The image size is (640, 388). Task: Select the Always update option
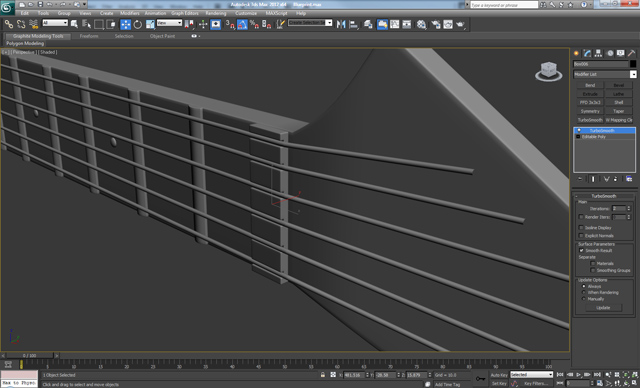point(584,286)
